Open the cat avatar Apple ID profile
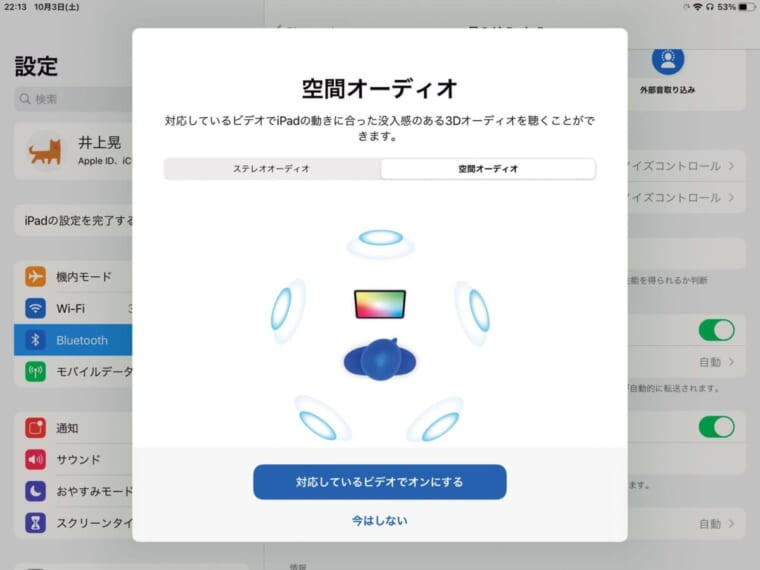The height and width of the screenshot is (570, 760). pyautogui.click(x=73, y=151)
